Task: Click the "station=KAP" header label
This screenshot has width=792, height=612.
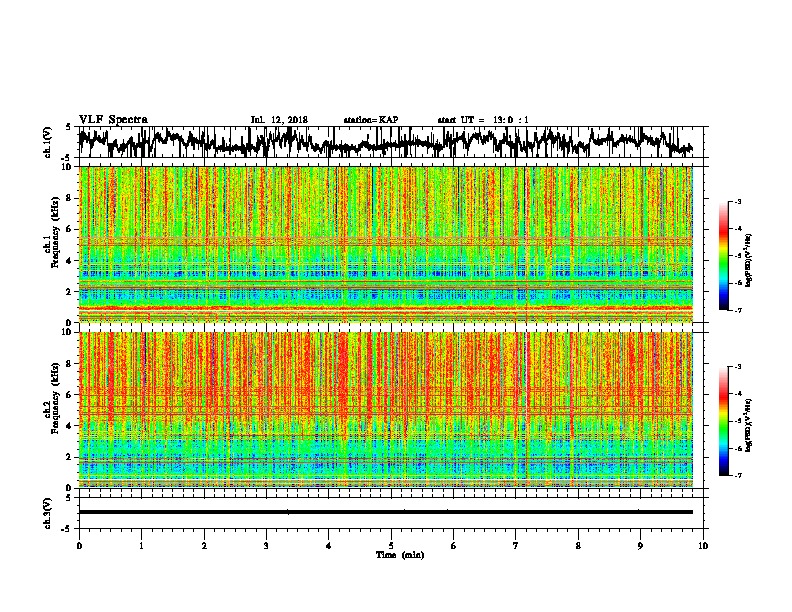Action: click(371, 120)
